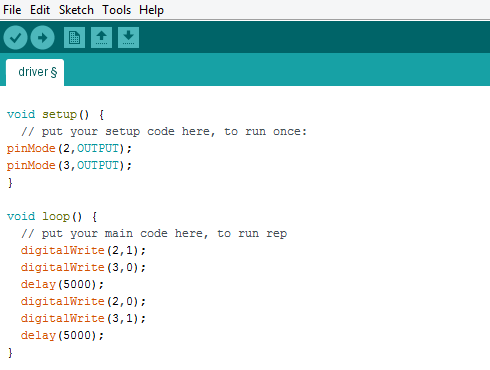Viewport: 490px width, 370px height.
Task: Click the Verify checkmark button
Action: (x=15, y=38)
